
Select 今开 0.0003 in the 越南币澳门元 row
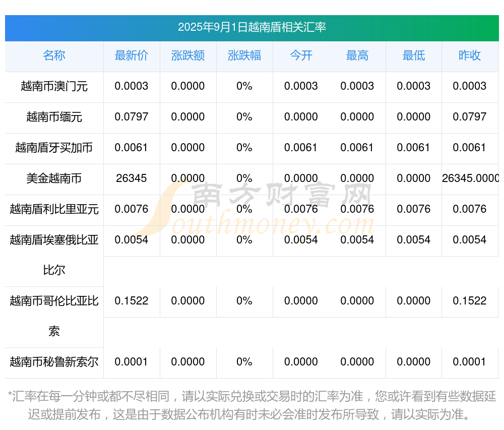[301, 86]
